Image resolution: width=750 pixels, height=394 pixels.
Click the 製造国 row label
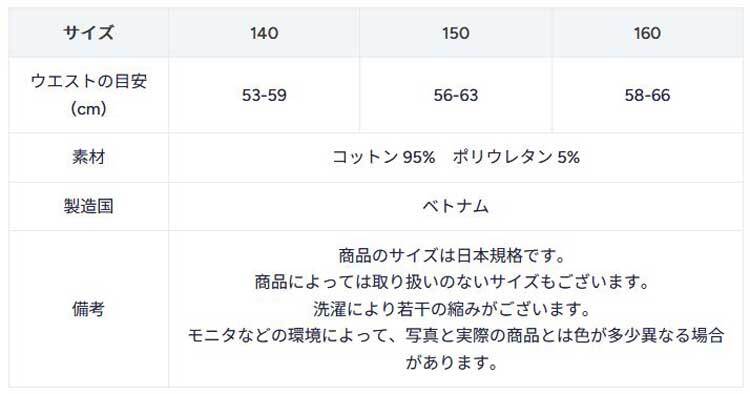[88, 206]
